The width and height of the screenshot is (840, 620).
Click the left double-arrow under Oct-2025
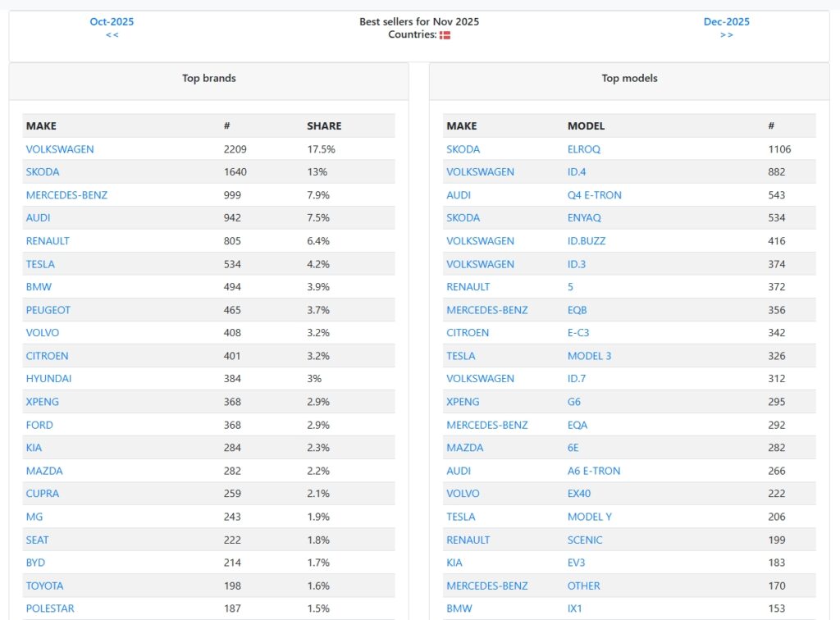[x=112, y=34]
